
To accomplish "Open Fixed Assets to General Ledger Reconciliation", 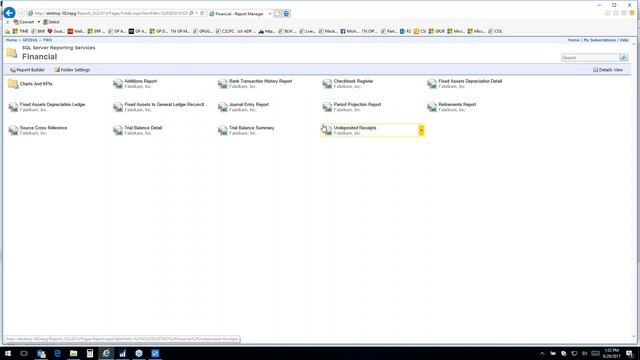I will pos(165,104).
